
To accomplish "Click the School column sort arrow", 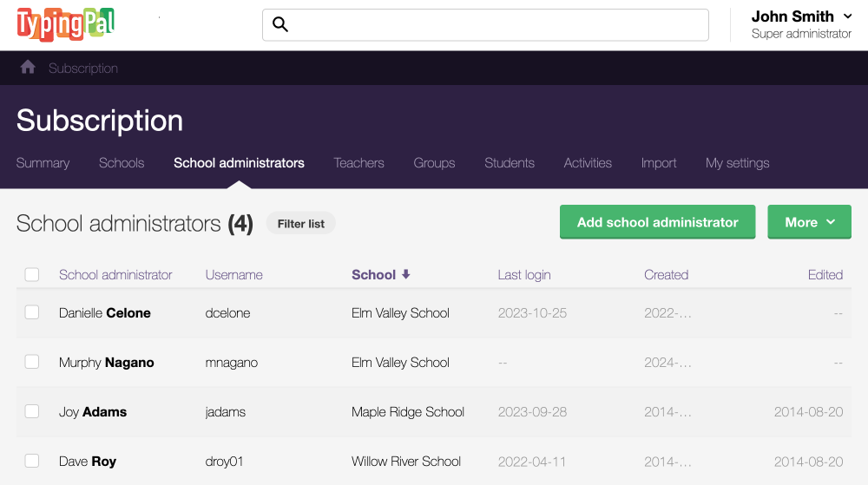I will (405, 274).
